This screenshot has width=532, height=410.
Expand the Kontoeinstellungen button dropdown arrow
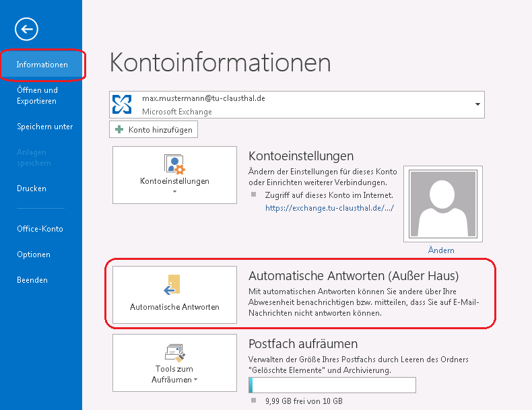(x=174, y=192)
